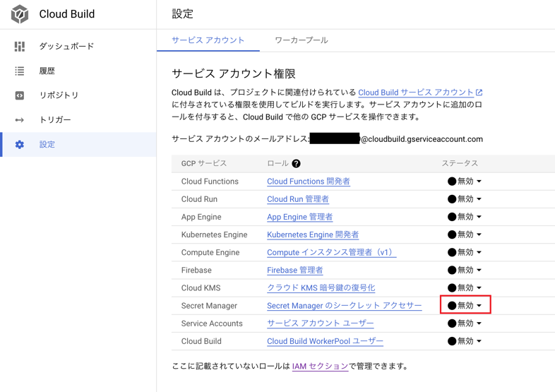Click the App Engine service cell
Viewport: 555px width, 392px height.
point(201,217)
